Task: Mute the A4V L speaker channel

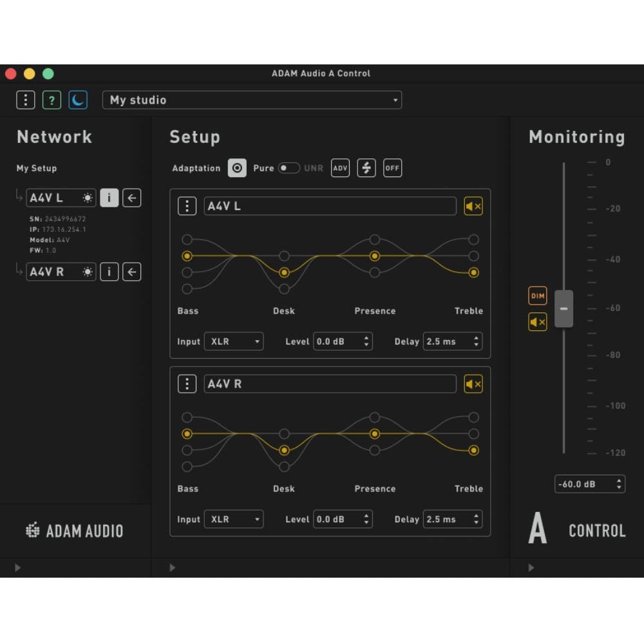Action: 473,206
